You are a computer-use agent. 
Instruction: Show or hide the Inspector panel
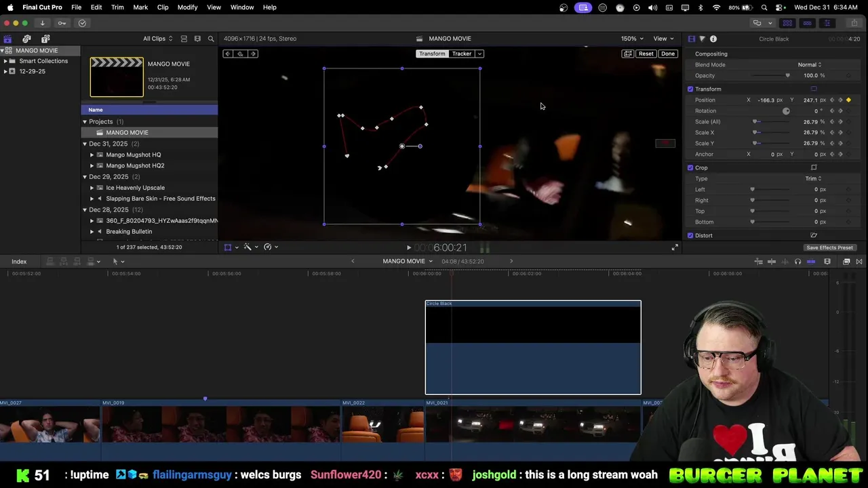827,23
